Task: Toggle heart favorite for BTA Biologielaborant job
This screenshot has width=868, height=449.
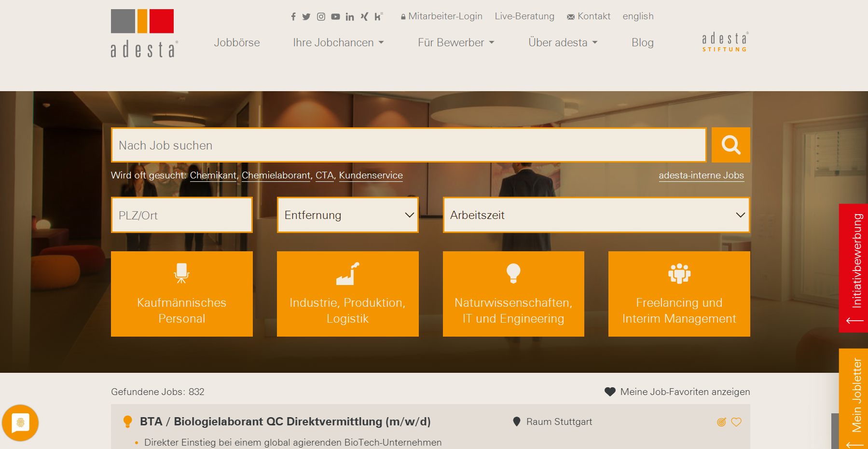Action: click(x=736, y=422)
